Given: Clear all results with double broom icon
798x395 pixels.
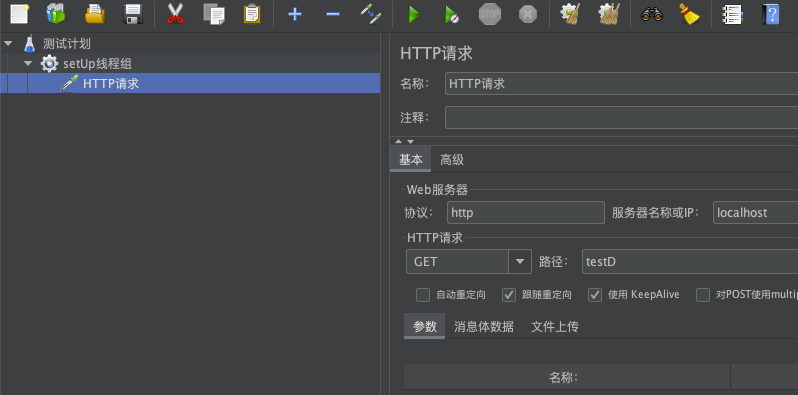Looking at the screenshot, I should tap(609, 14).
